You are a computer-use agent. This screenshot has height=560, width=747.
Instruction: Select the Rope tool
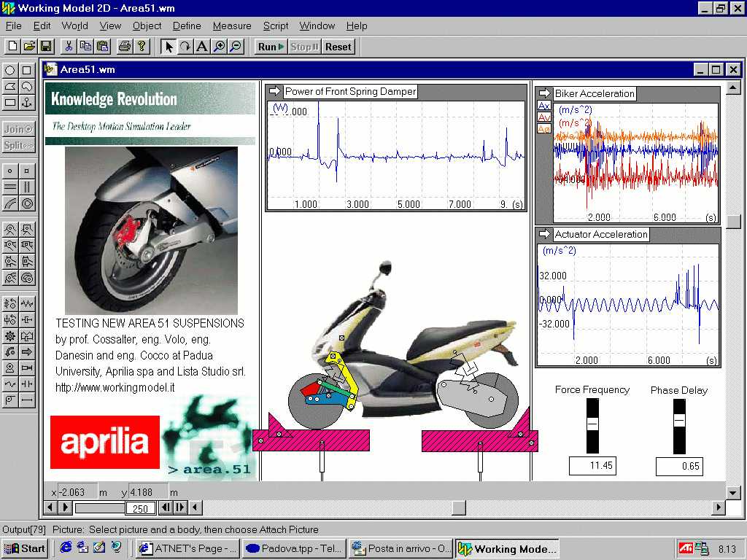[9, 384]
